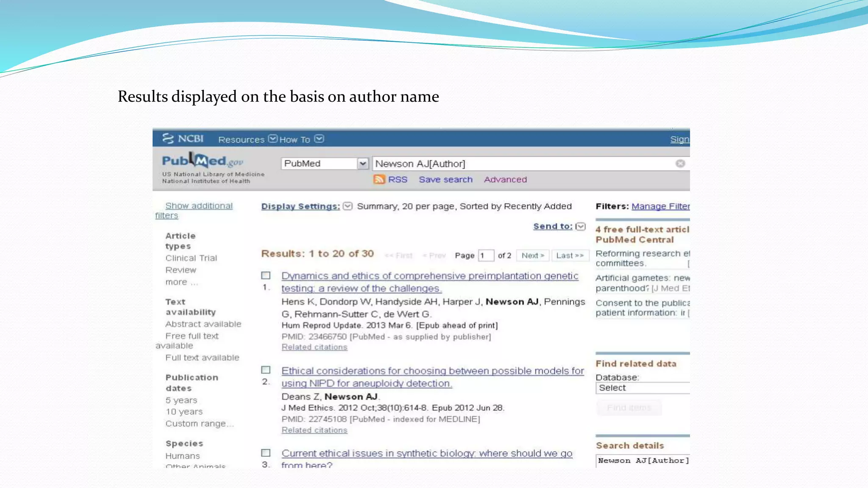The width and height of the screenshot is (868, 488).
Task: Open Current ethical issues in synthetic biology article
Action: 427,459
